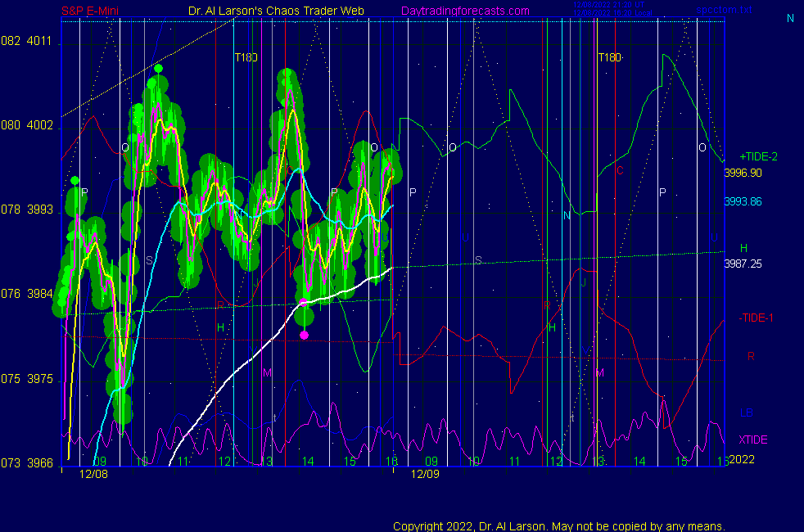Click the red '-TIDE-1' legend label
The image size is (804, 532).
tap(756, 318)
